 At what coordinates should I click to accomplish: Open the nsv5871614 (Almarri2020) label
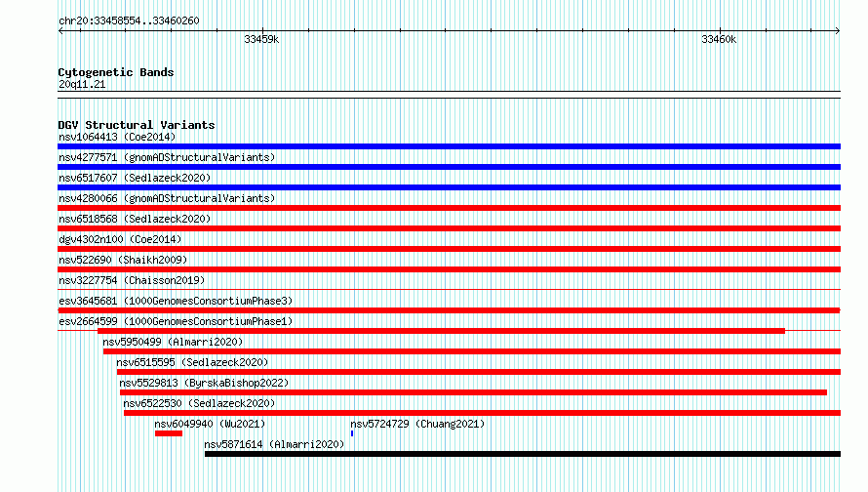(x=274, y=444)
